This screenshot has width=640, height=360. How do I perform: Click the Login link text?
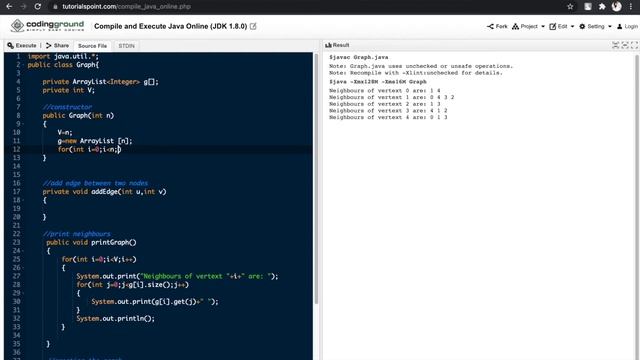[x=631, y=26]
